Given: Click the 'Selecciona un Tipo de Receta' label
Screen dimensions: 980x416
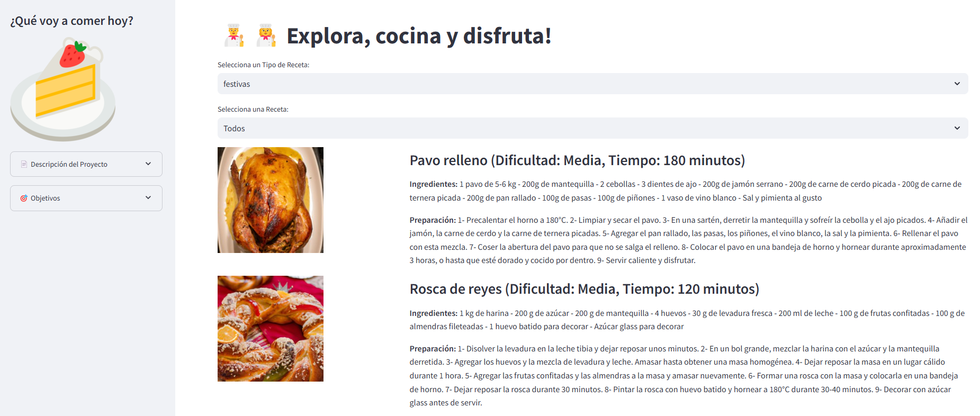Looking at the screenshot, I should coord(263,65).
